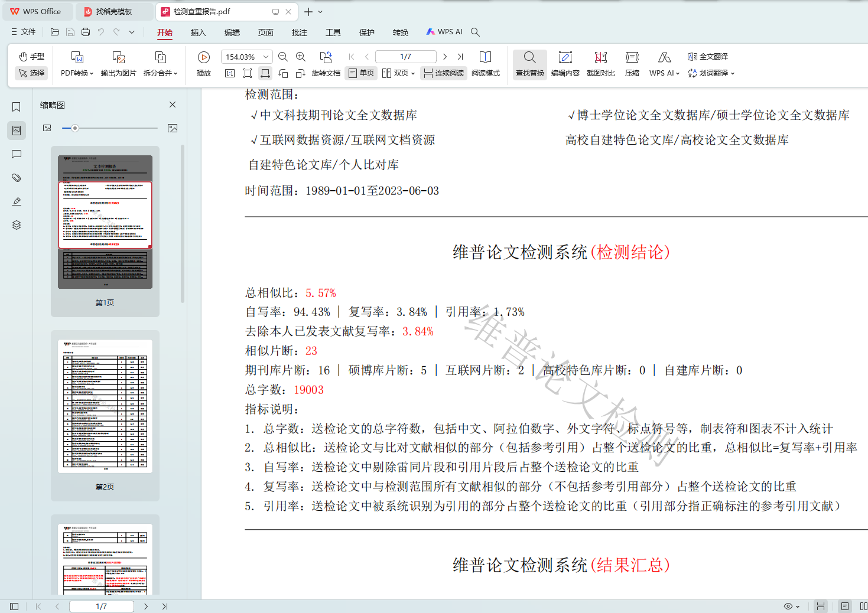Open the 找稻壳模板 window tab
The height and width of the screenshot is (613, 868).
(x=114, y=12)
